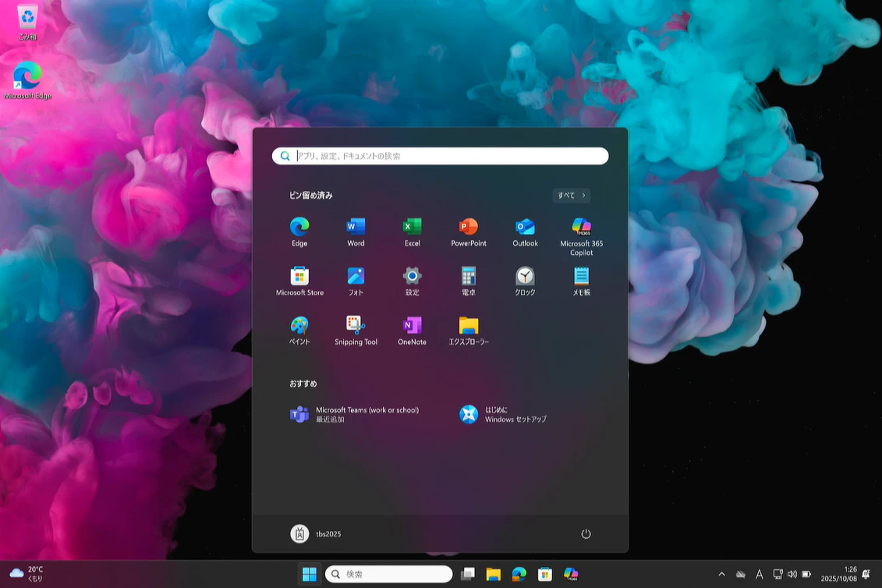Open the weather widget showing 20°C
The width and height of the screenshot is (882, 588).
[x=27, y=574]
